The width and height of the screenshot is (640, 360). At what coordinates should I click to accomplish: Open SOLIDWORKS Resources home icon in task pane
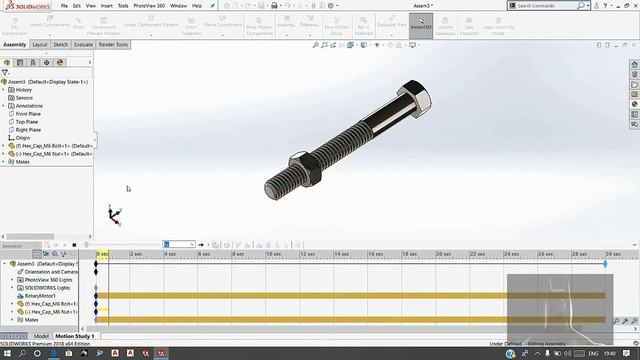coord(634,64)
